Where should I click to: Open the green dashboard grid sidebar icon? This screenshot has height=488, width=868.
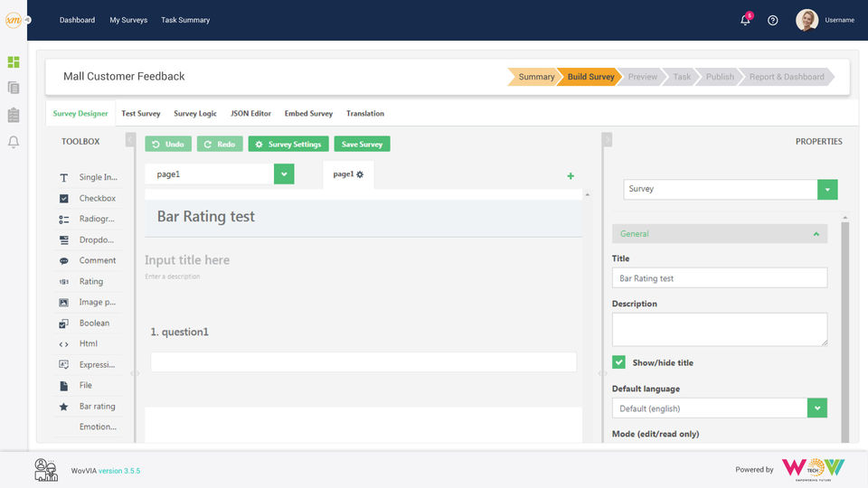coord(14,62)
